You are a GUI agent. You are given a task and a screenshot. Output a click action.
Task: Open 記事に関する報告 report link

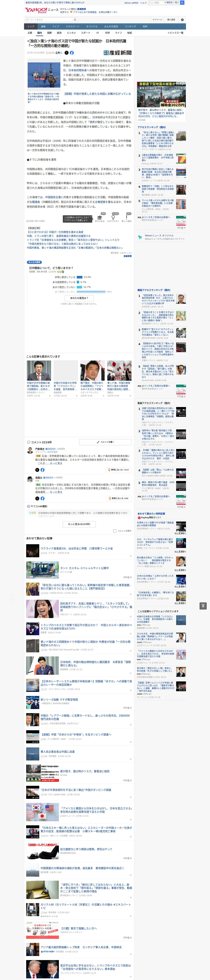click(x=36, y=221)
